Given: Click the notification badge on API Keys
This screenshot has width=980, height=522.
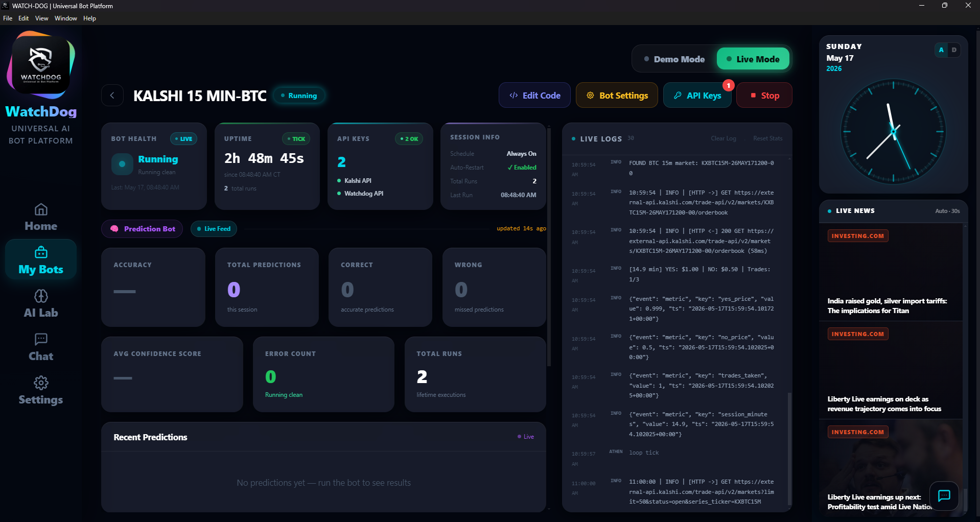Looking at the screenshot, I should pyautogui.click(x=729, y=85).
